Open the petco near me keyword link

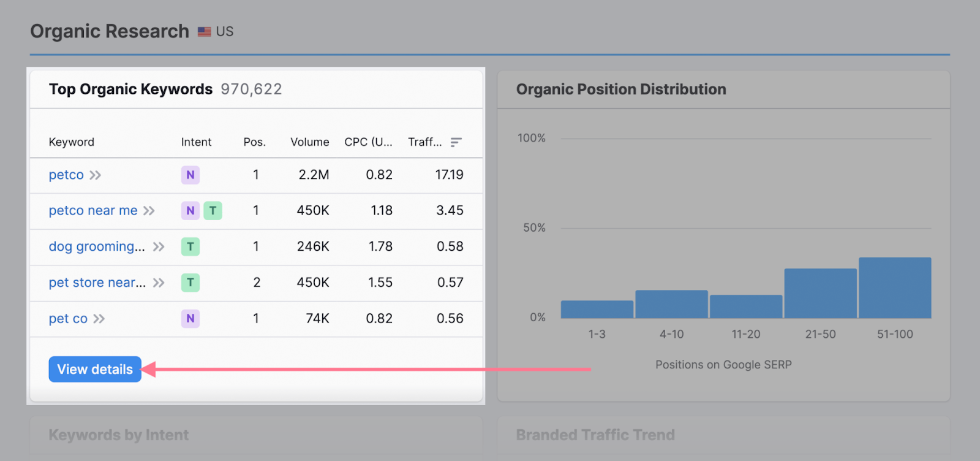93,210
